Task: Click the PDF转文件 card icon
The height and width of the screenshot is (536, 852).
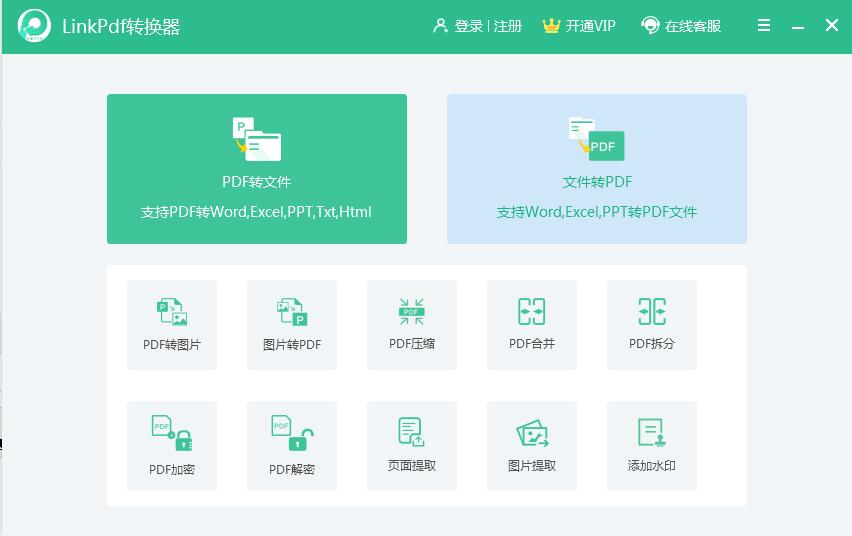Action: click(x=257, y=139)
